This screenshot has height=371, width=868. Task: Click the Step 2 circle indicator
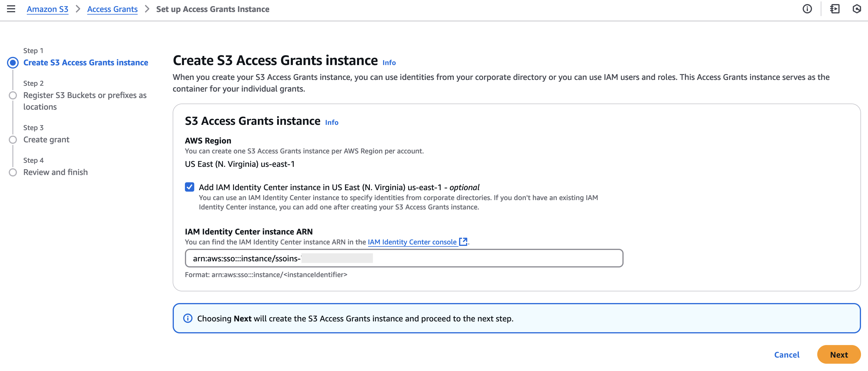[13, 95]
